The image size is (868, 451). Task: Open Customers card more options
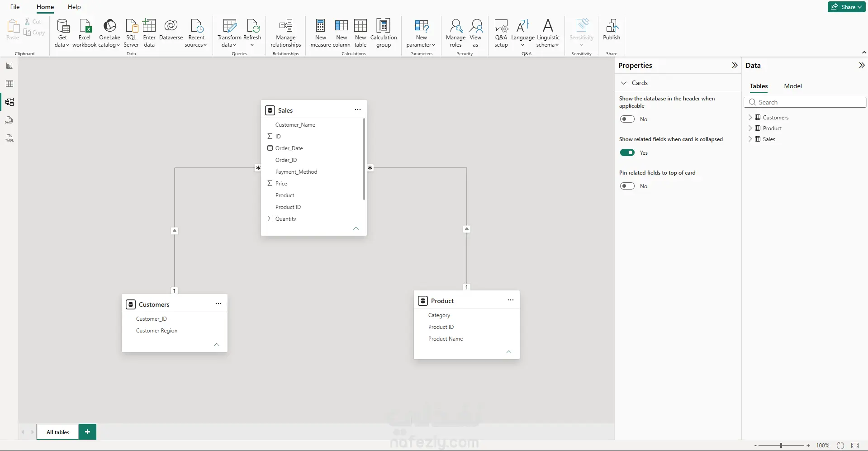218,304
